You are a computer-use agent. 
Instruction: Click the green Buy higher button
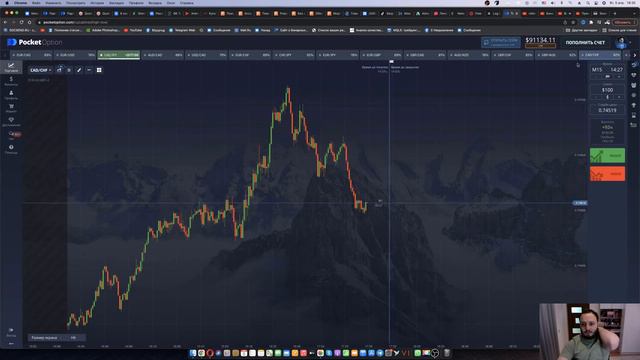607,156
